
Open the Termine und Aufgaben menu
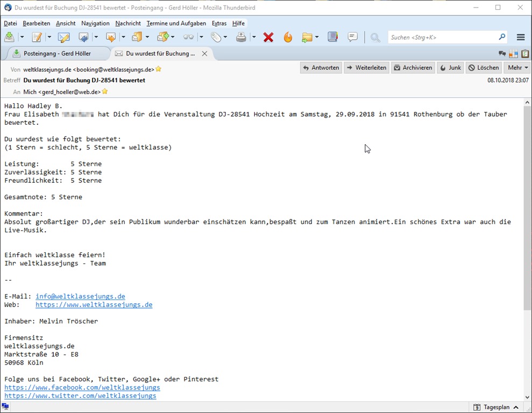pos(176,24)
